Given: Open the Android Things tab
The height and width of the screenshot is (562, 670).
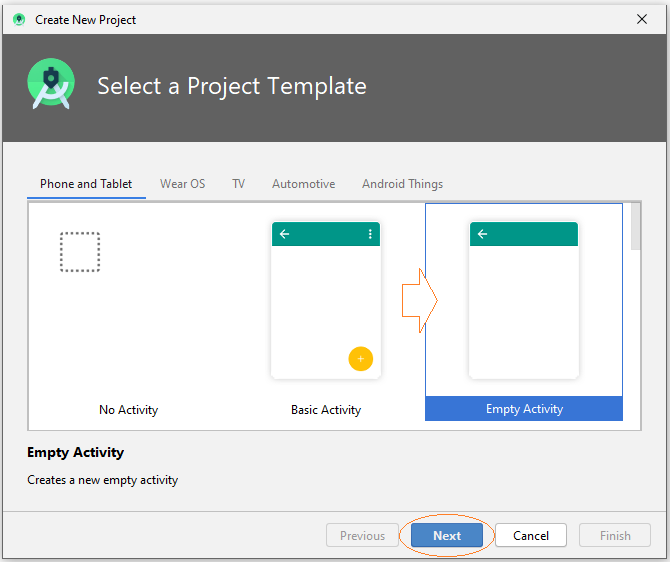Looking at the screenshot, I should (403, 184).
